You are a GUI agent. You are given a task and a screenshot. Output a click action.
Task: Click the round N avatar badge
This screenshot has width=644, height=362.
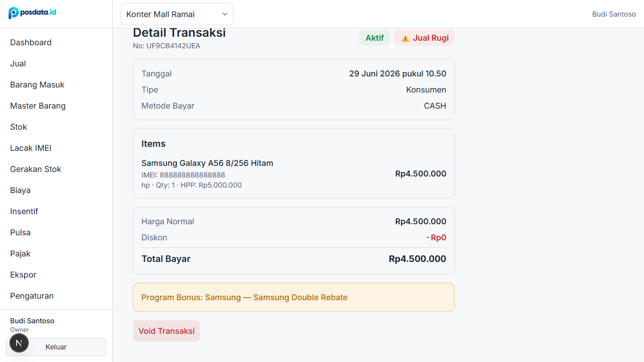(19, 343)
